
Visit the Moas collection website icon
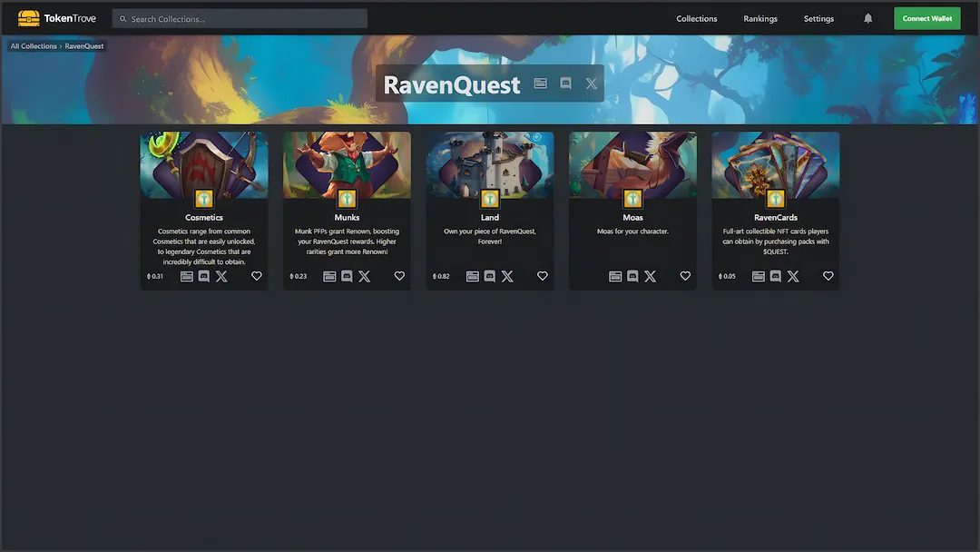[615, 276]
